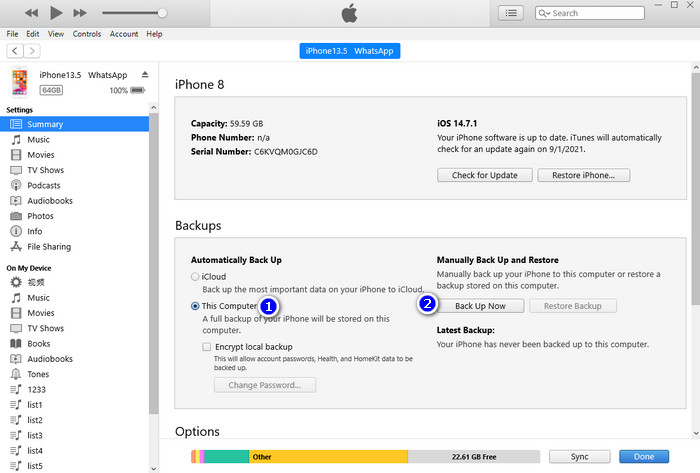Open the gear item under On My Device
This screenshot has width=700, height=473.
pos(74,282)
